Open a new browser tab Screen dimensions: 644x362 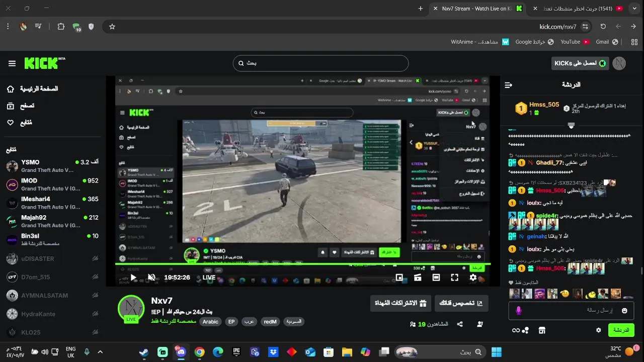tap(421, 9)
